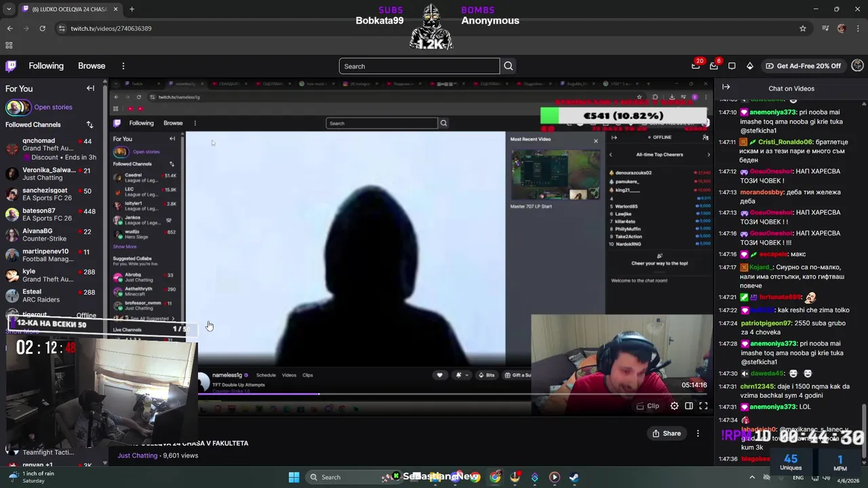Open video player settings gear
The image size is (868, 488).
coord(674,406)
